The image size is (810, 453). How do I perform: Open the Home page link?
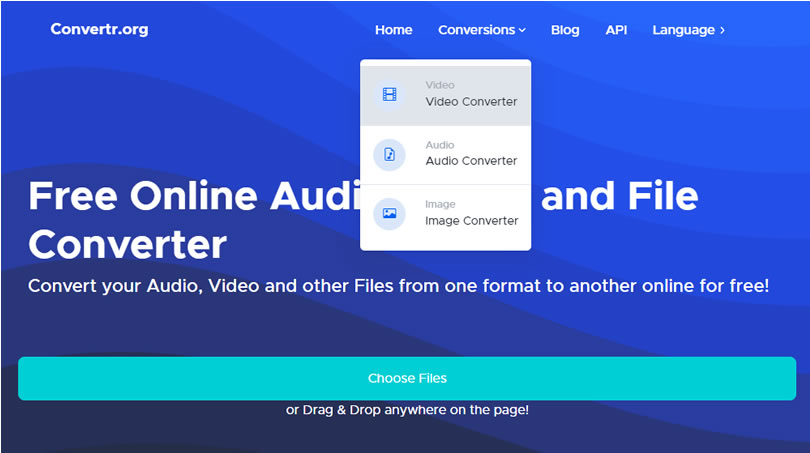pos(393,30)
